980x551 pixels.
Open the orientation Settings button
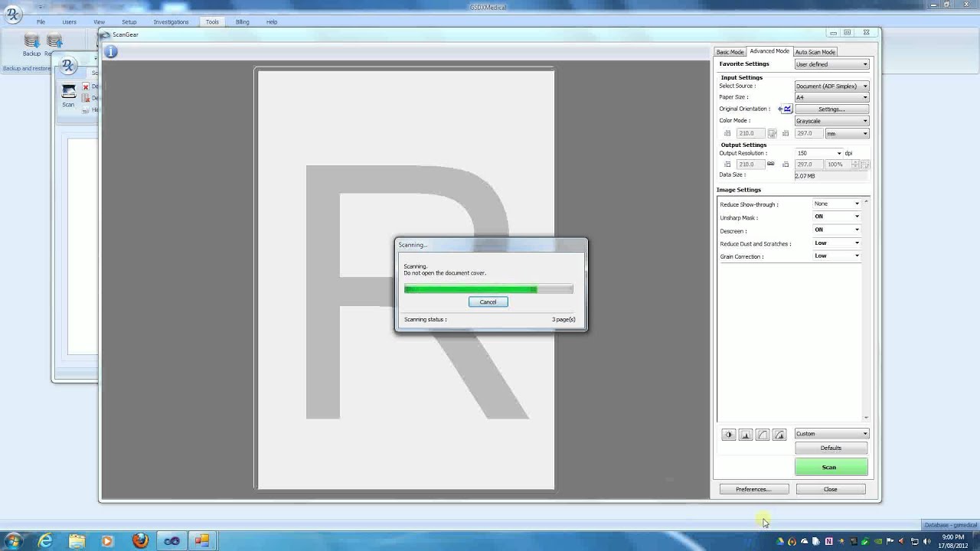[x=831, y=109]
